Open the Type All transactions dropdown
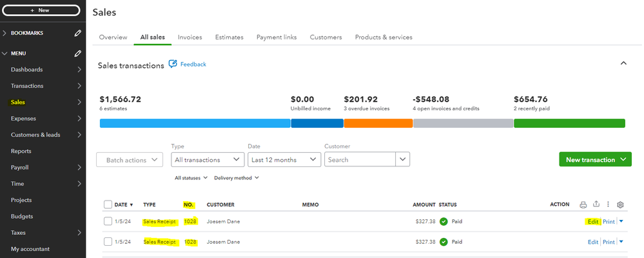Viewport: 644px width, 258px height. coord(206,160)
